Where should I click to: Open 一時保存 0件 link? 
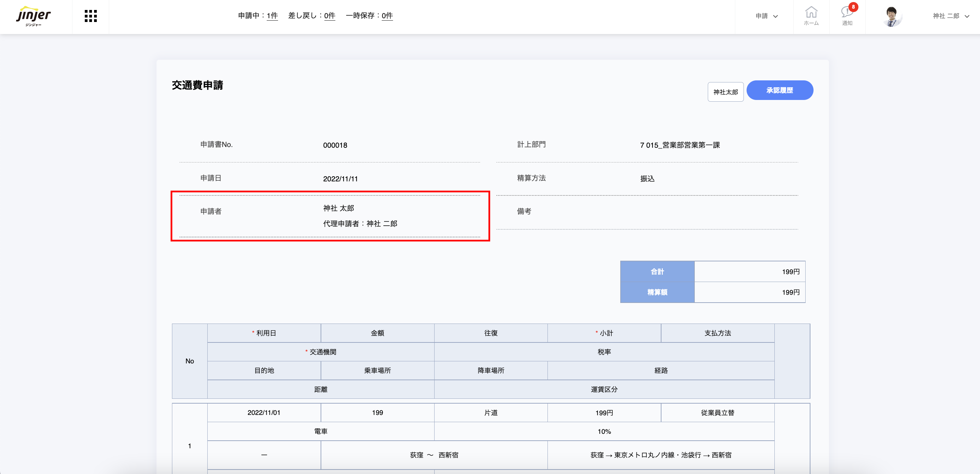[x=387, y=15]
